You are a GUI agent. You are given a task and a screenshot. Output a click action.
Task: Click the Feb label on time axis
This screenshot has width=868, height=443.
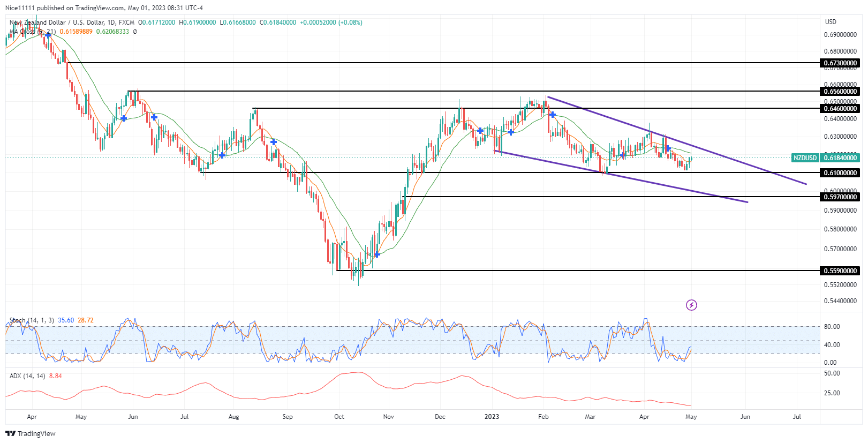544,417
